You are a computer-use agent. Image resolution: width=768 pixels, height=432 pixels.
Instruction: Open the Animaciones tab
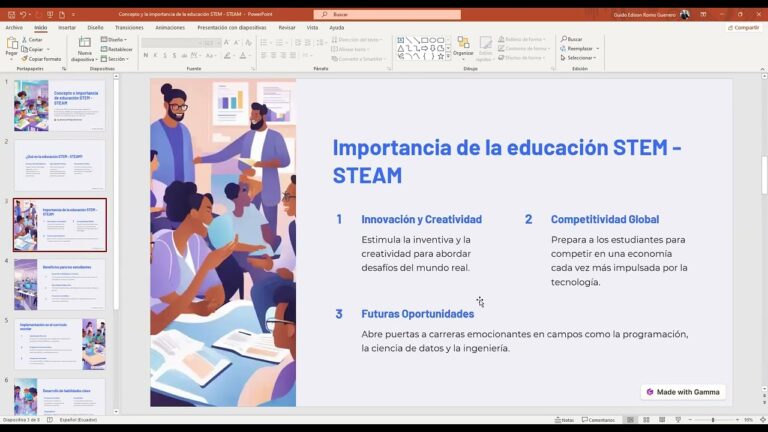tap(170, 28)
